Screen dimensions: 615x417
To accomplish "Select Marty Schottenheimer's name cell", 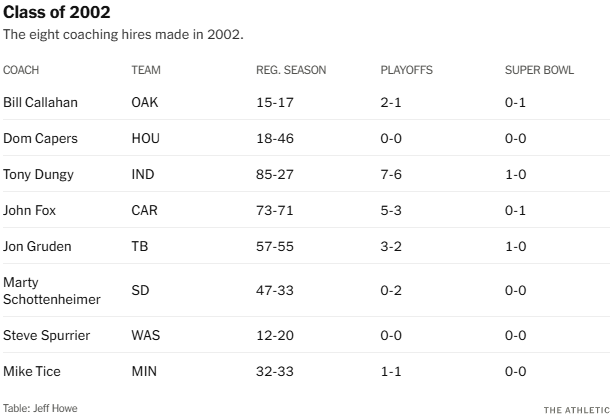I will pyautogui.click(x=53, y=290).
